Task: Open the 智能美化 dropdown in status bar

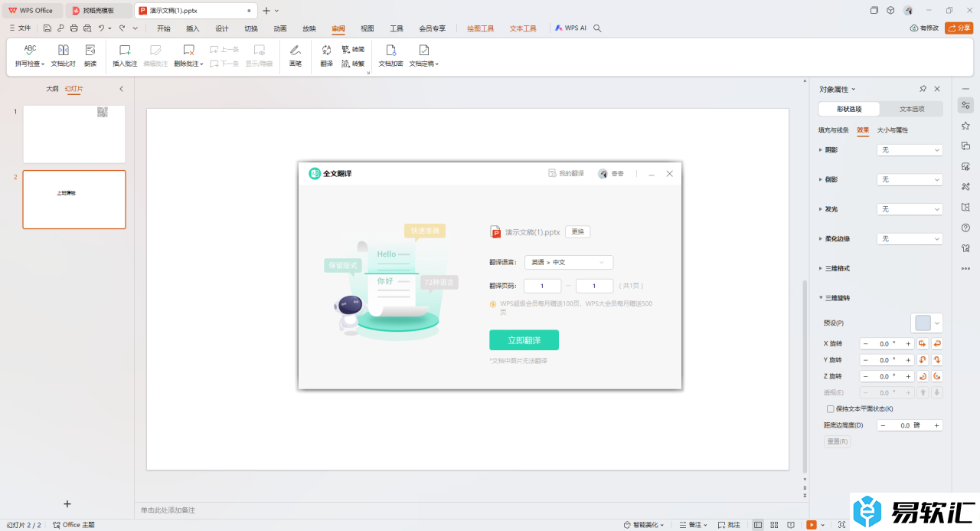Action: point(643,525)
